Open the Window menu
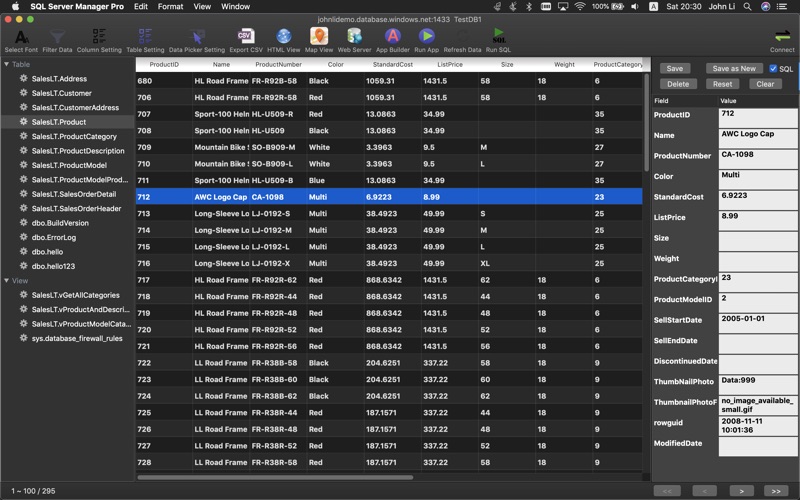800x500 pixels. tap(235, 7)
